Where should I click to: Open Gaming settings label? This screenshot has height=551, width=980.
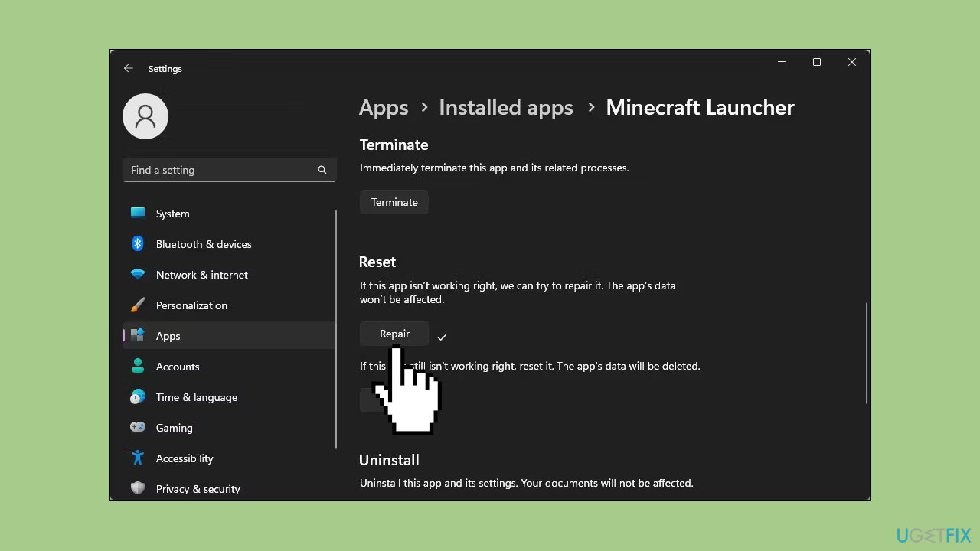pyautogui.click(x=175, y=428)
